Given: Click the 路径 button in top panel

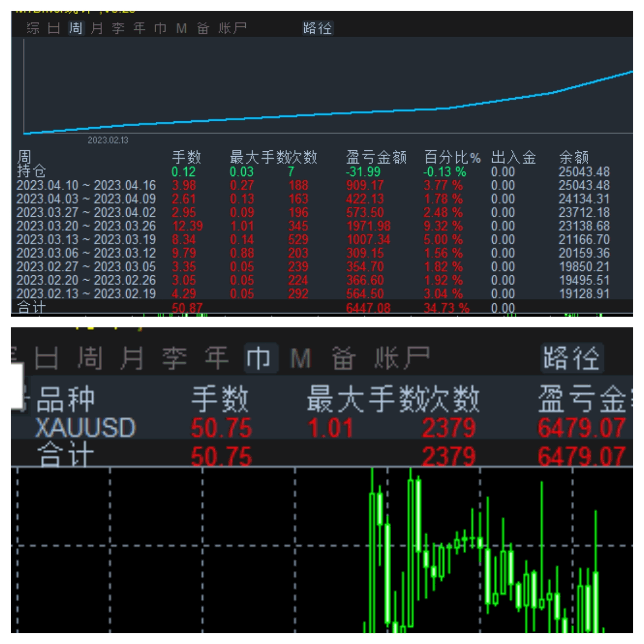Looking at the screenshot, I should (x=317, y=28).
